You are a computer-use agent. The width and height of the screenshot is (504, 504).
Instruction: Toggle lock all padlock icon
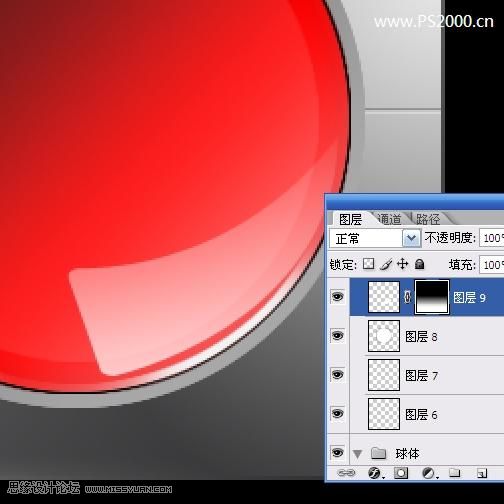420,264
